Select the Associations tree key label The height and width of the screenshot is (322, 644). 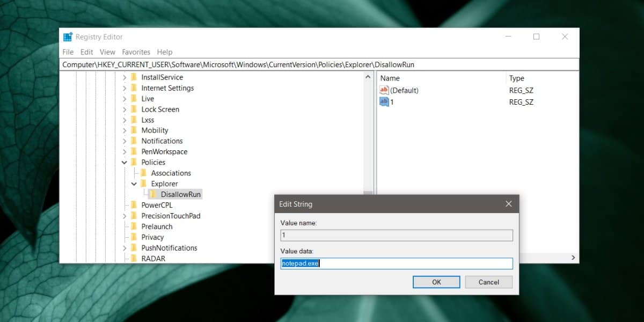pyautogui.click(x=171, y=173)
